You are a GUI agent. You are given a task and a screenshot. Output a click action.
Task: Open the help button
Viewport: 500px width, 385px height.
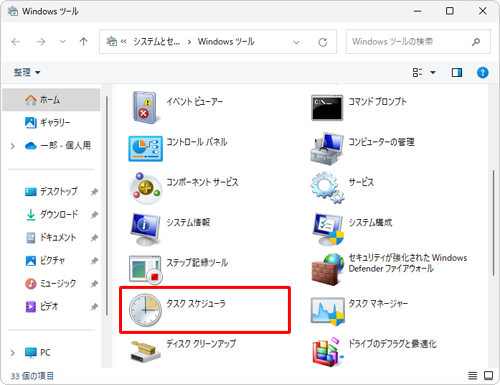coord(482,72)
